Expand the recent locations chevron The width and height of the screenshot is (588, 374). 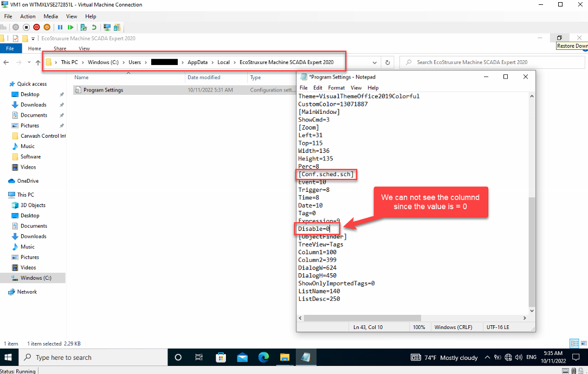click(x=29, y=62)
